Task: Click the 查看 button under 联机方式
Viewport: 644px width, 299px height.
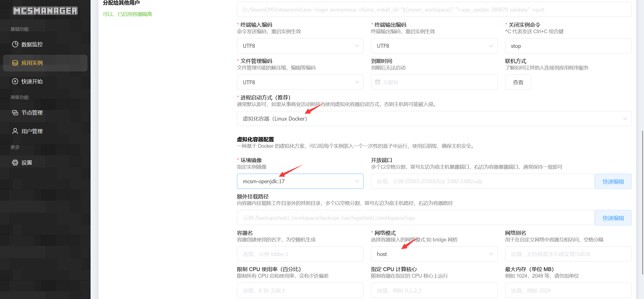Action: (518, 82)
